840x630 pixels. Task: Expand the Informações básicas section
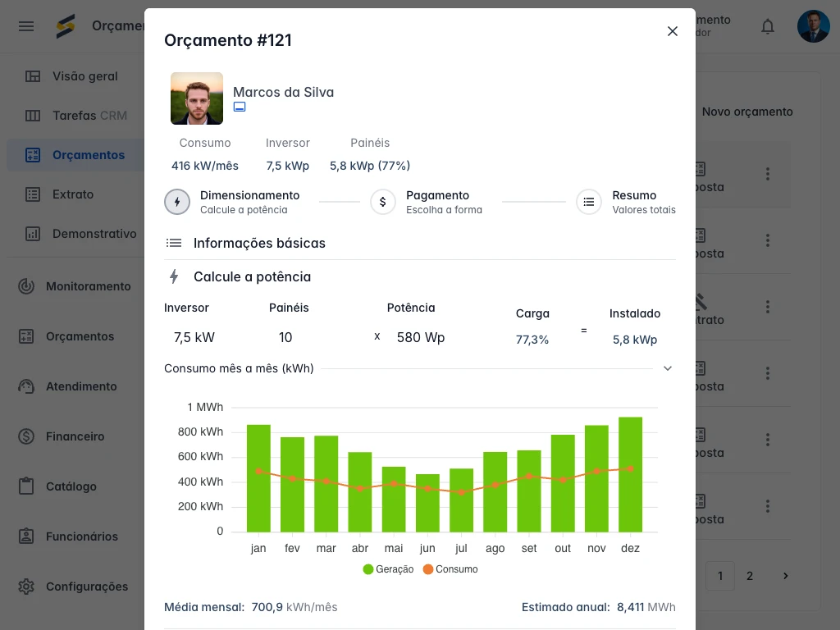click(259, 243)
